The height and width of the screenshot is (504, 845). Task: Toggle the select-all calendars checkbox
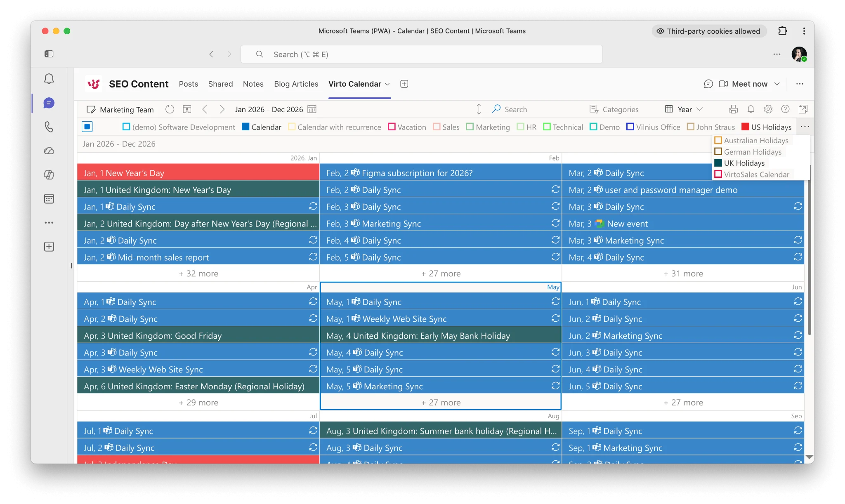(87, 127)
